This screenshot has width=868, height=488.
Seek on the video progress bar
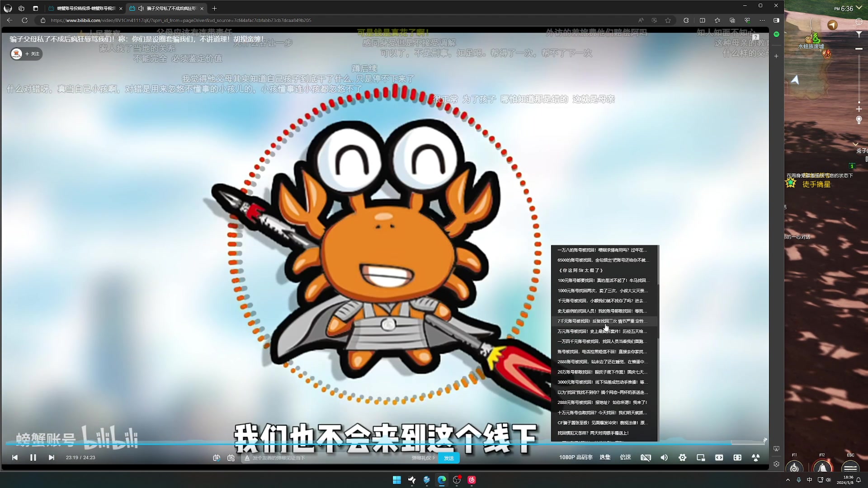pyautogui.click(x=384, y=444)
